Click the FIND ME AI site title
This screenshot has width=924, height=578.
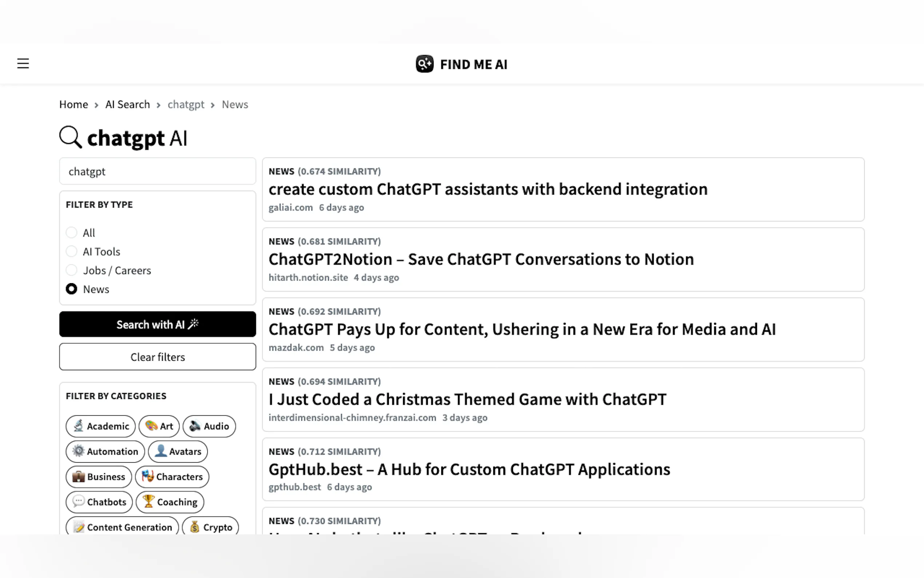tap(473, 64)
